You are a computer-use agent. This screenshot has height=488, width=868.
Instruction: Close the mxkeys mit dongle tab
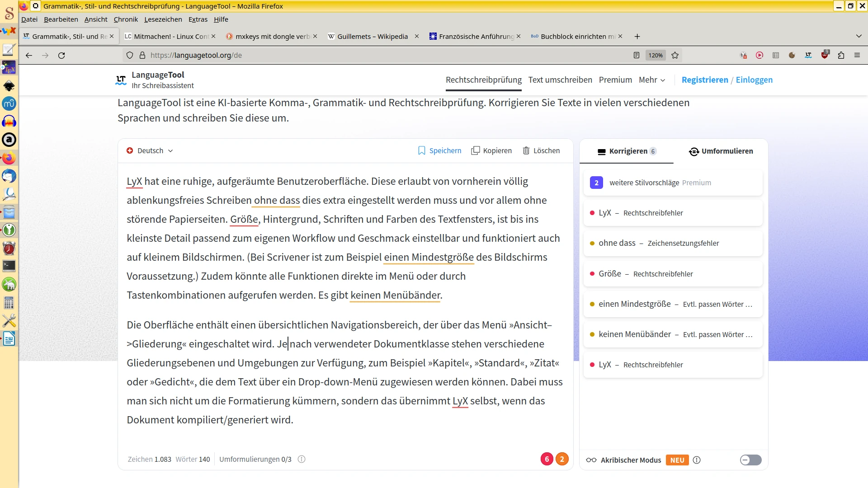pyautogui.click(x=315, y=36)
